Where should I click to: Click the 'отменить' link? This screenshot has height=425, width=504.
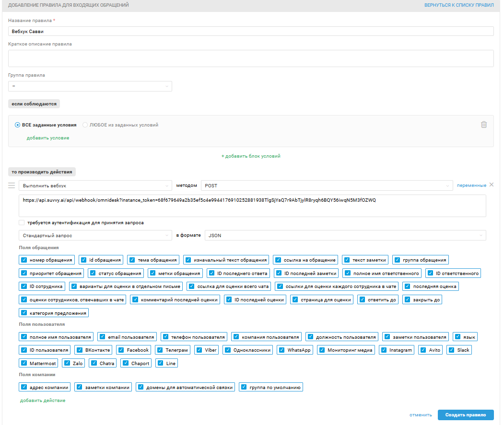421,415
